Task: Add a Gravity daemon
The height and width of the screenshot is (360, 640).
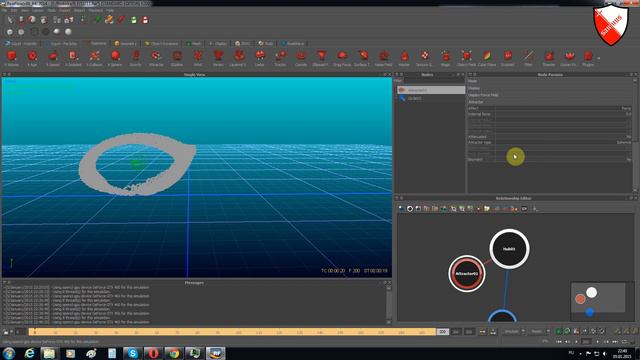Action: pyautogui.click(x=136, y=58)
